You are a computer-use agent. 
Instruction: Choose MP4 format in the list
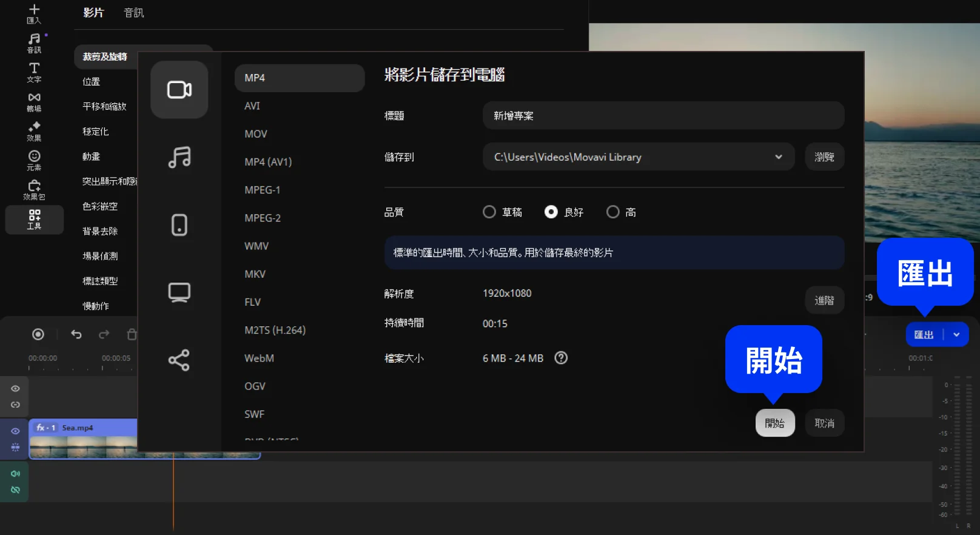point(300,78)
